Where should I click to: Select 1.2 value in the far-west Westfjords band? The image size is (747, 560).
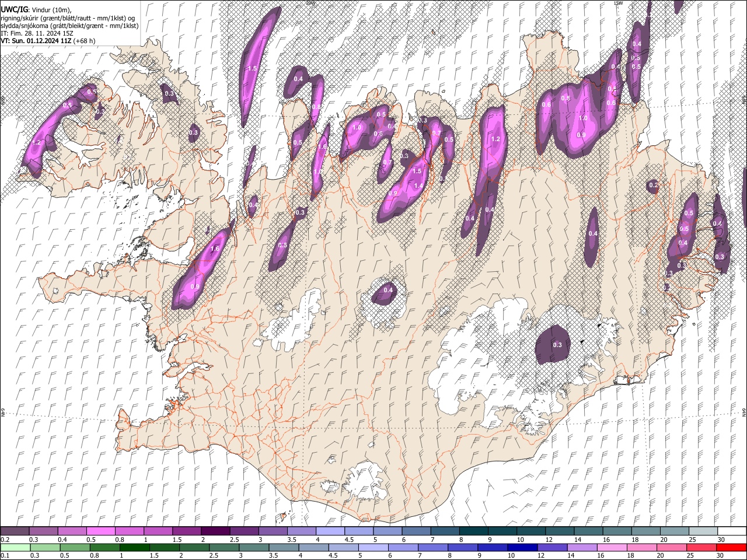point(37,142)
